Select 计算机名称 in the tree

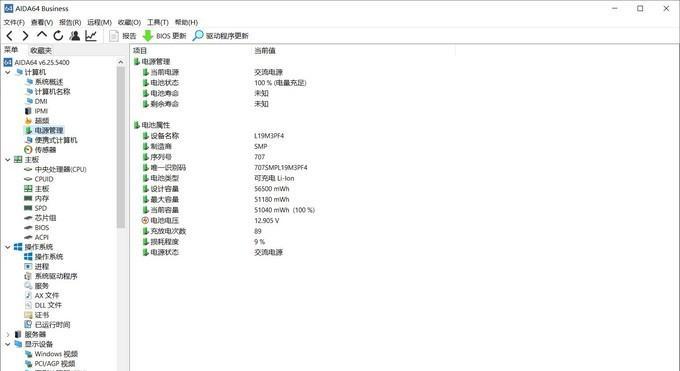[x=47, y=92]
